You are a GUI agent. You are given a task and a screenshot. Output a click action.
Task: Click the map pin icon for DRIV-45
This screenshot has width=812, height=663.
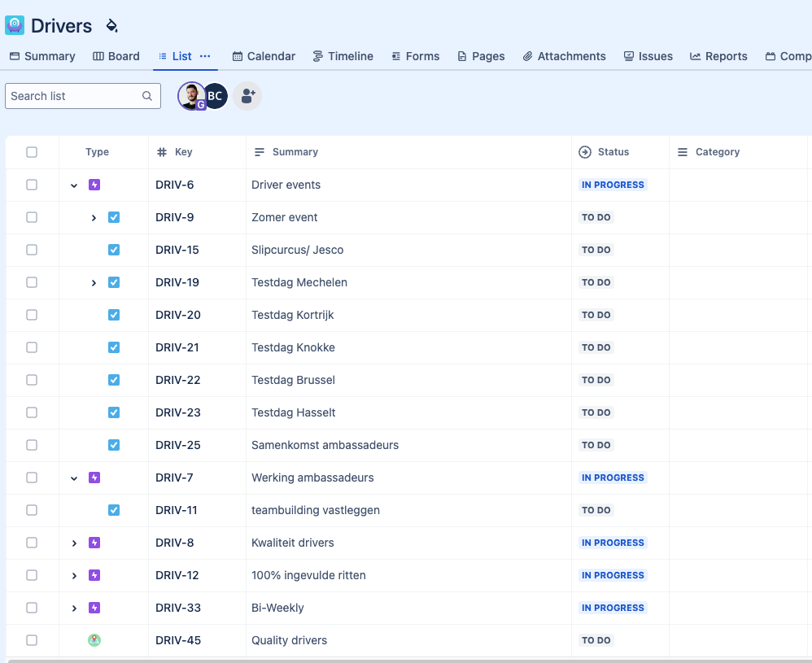(94, 640)
